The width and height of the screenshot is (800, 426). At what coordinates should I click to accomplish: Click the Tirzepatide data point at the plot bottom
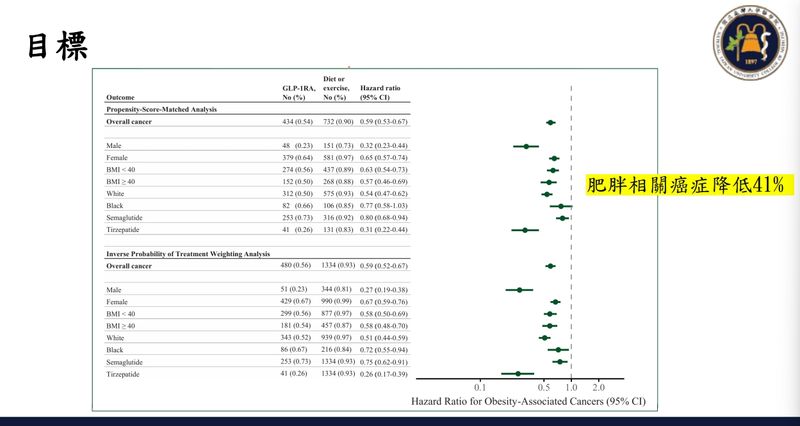point(518,374)
